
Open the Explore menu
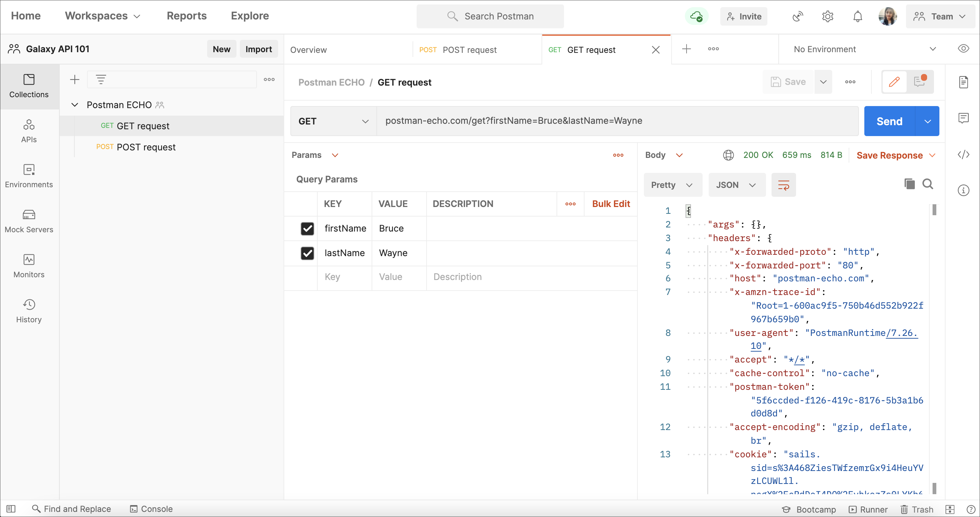pyautogui.click(x=249, y=16)
